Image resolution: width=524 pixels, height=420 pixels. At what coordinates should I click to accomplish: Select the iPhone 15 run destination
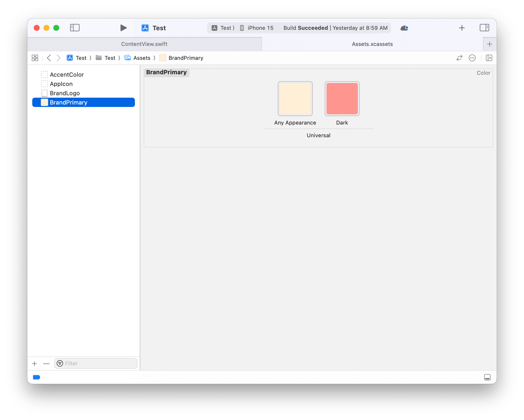(260, 28)
